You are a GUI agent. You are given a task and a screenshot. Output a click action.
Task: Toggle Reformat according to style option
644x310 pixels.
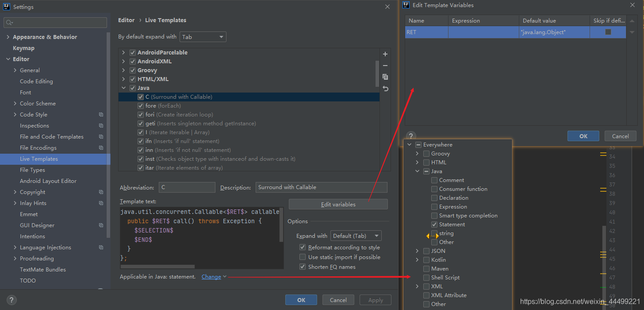(303, 247)
